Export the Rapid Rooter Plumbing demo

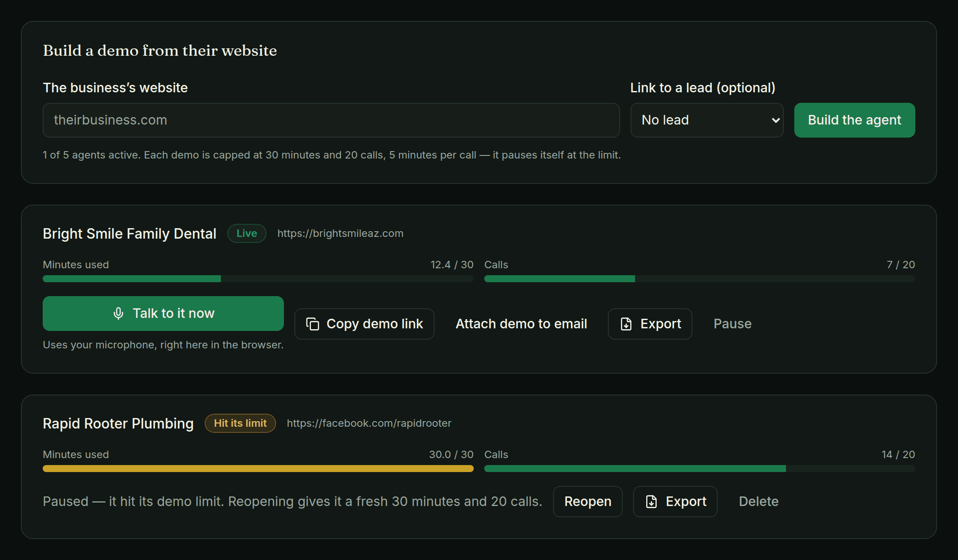pos(675,502)
